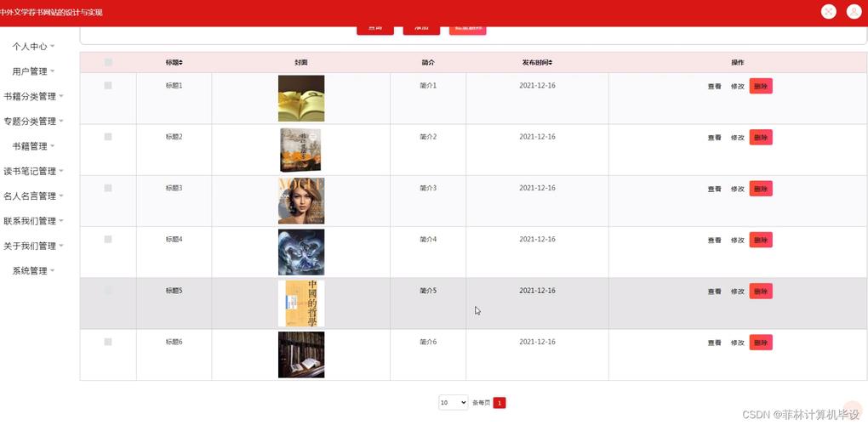
Task: Select the checkbox for row 标题5
Action: pos(108,291)
